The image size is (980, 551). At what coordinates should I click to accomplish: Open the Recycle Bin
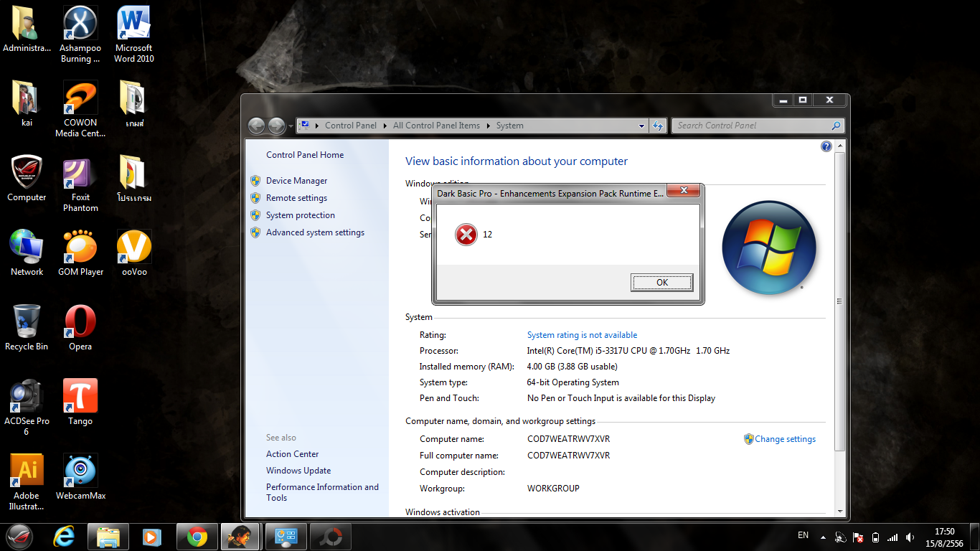tap(27, 328)
